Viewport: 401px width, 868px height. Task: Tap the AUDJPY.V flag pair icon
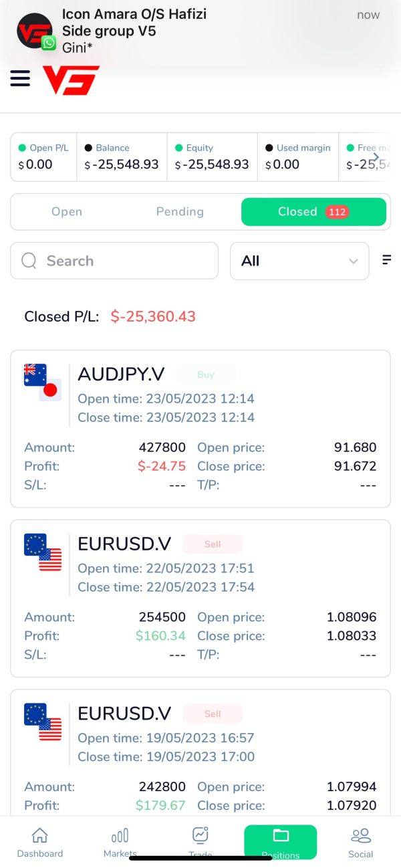43,383
